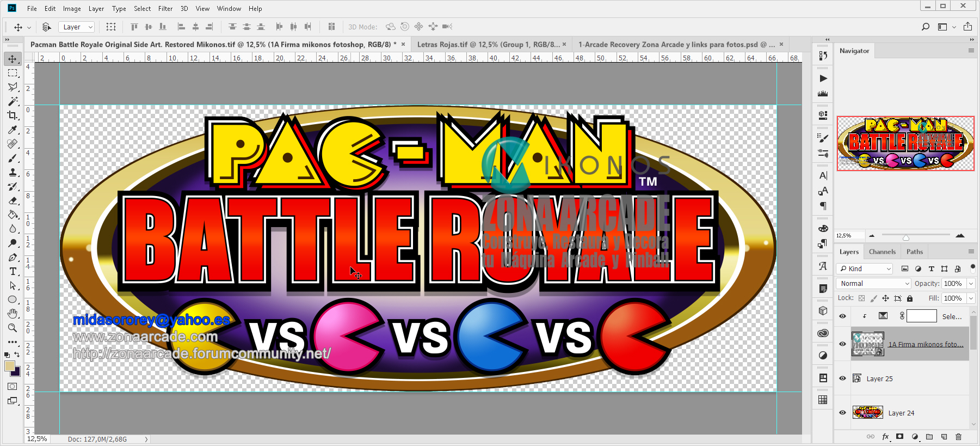Toggle lock position
Image resolution: width=980 pixels, height=446 pixels.
coord(885,298)
